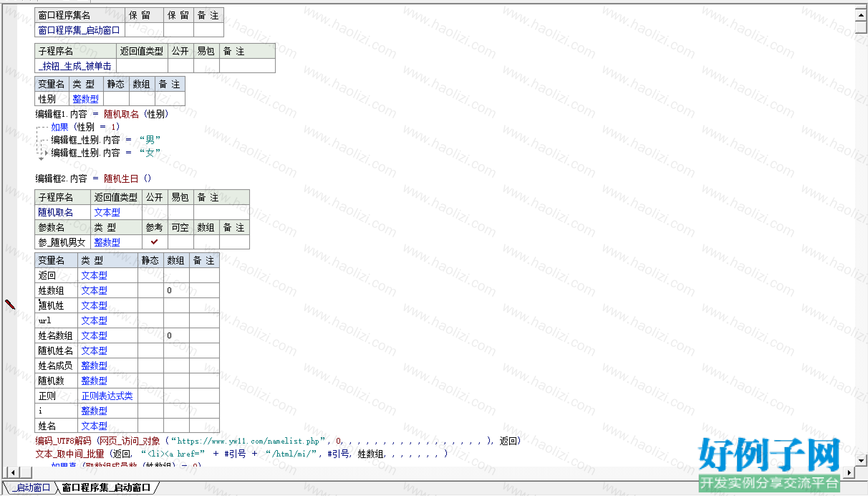Click the horizontal scrollbar left arrow
The width and height of the screenshot is (868, 496).
tap(13, 473)
